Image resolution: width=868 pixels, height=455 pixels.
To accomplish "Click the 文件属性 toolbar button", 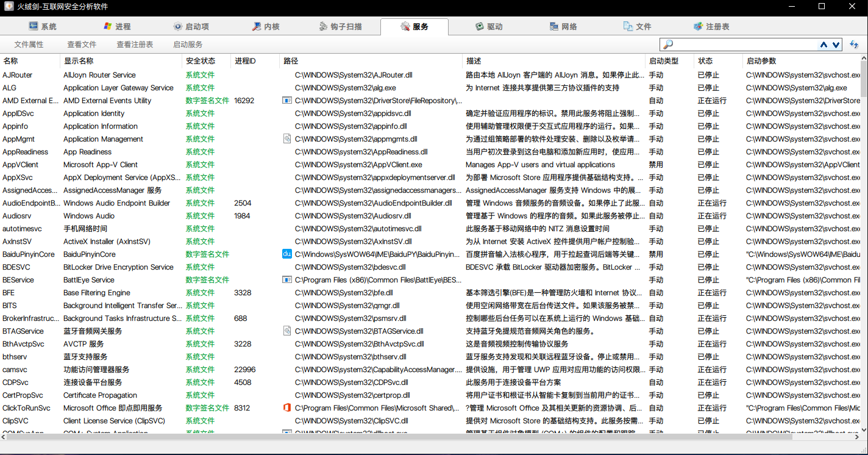I will click(x=29, y=45).
